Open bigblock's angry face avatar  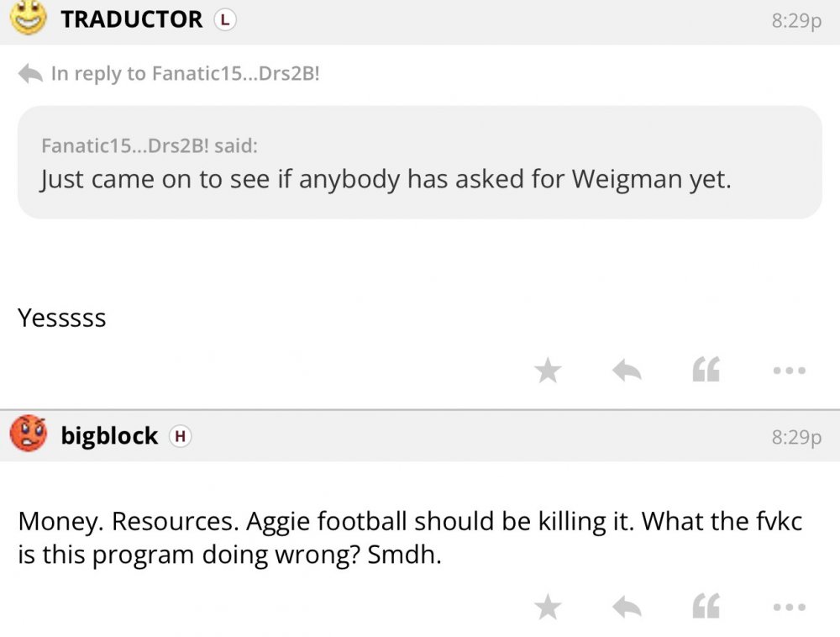[28, 434]
